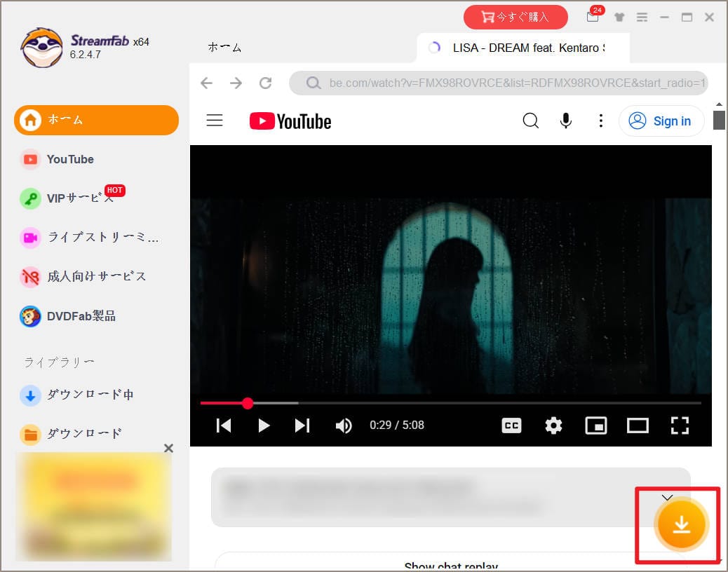Switch to the Home tab

[224, 48]
